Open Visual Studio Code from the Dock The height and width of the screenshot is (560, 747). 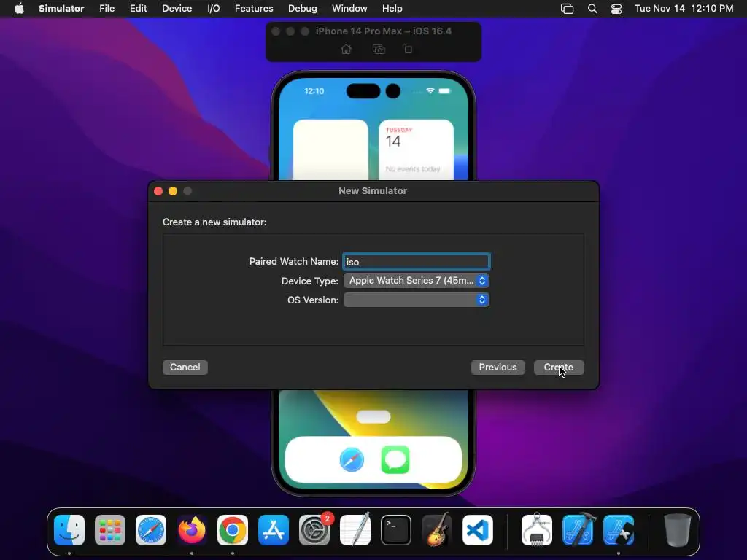point(478,530)
